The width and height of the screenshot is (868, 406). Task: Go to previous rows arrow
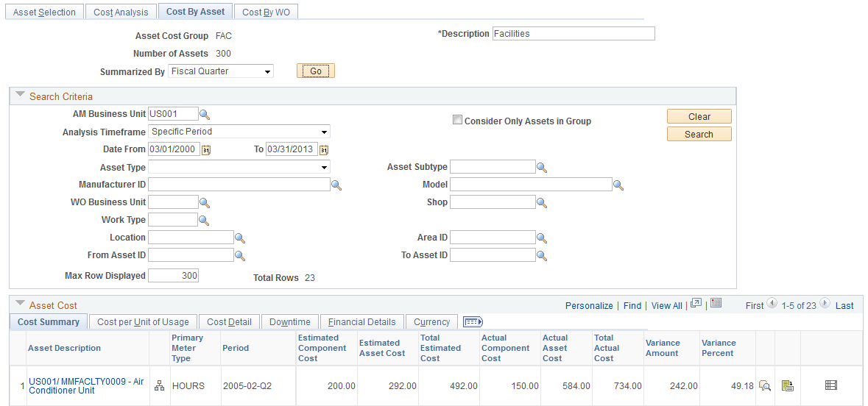(772, 304)
